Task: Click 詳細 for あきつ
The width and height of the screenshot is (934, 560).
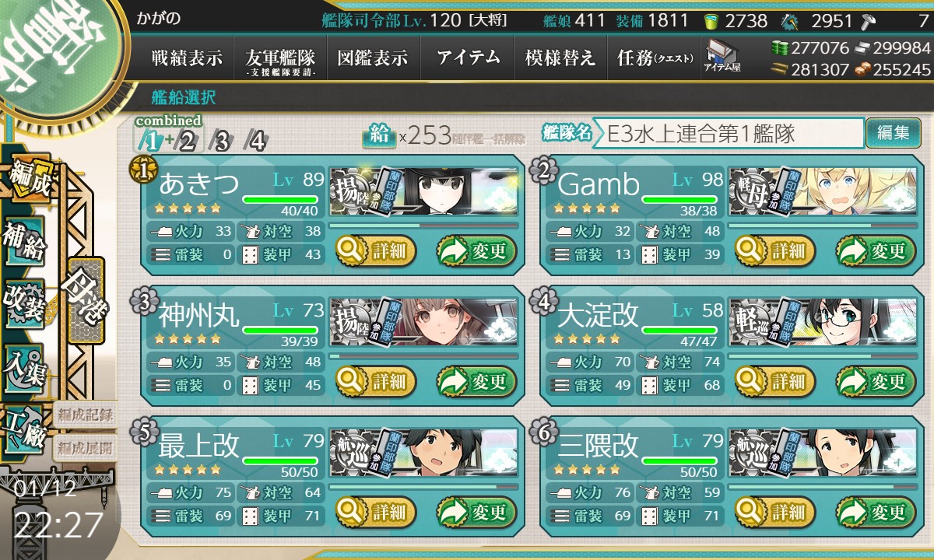Action: point(375,250)
